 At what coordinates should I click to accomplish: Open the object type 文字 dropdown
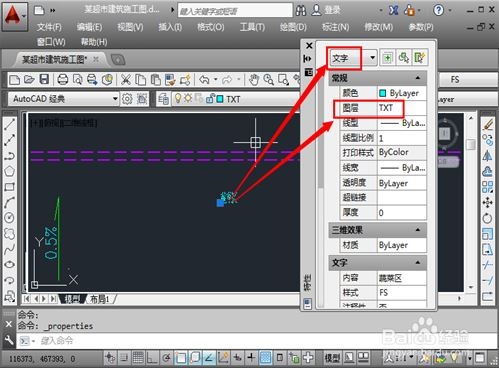point(372,58)
